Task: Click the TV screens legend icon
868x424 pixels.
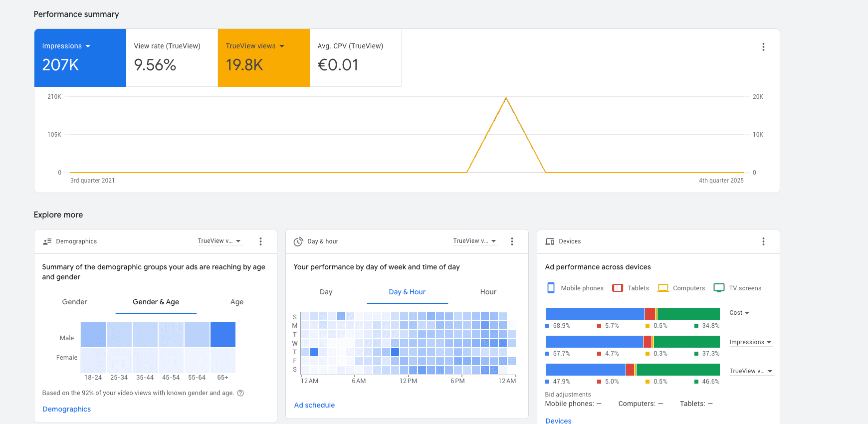Action: pyautogui.click(x=719, y=288)
